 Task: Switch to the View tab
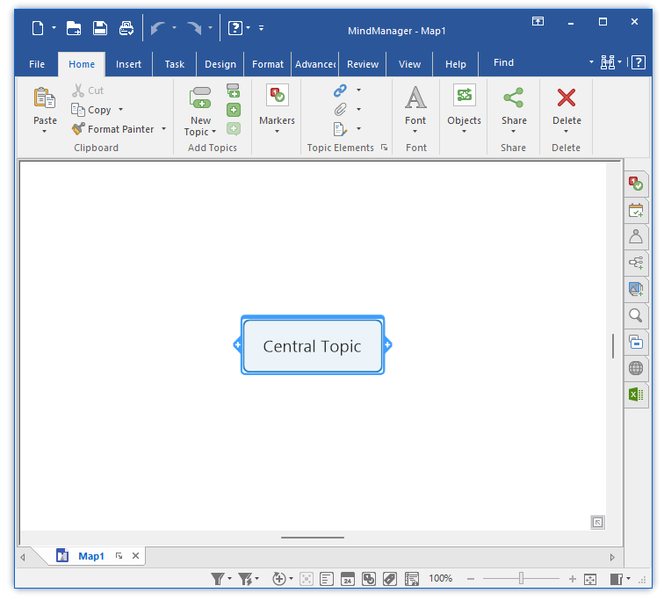(x=409, y=64)
